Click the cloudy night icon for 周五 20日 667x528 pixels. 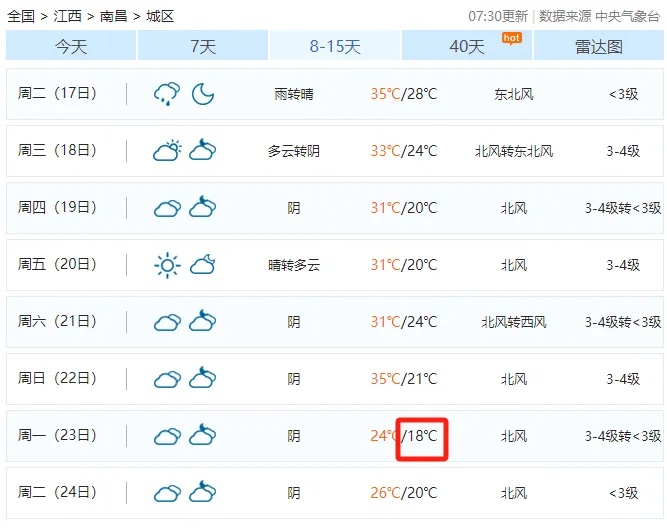(x=202, y=264)
